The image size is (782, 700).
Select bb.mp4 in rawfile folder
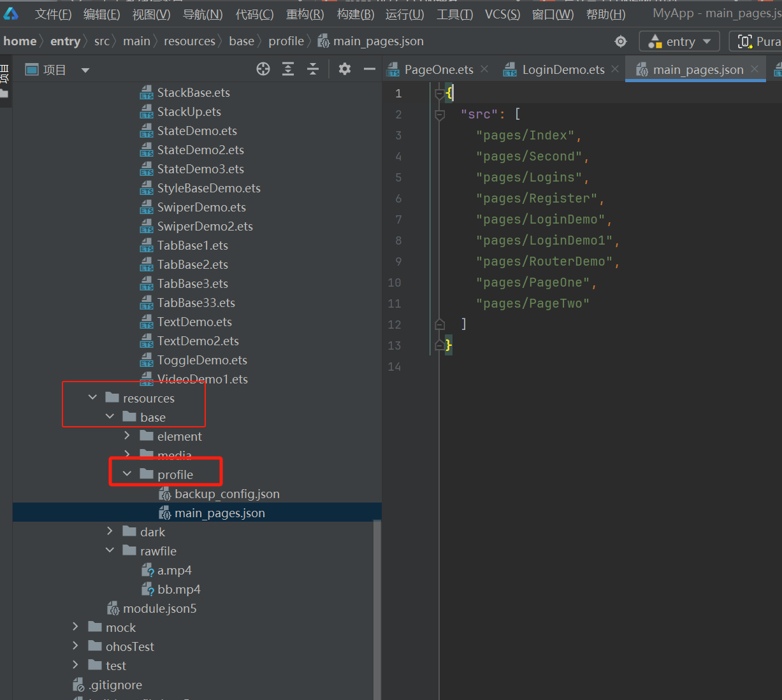click(179, 589)
